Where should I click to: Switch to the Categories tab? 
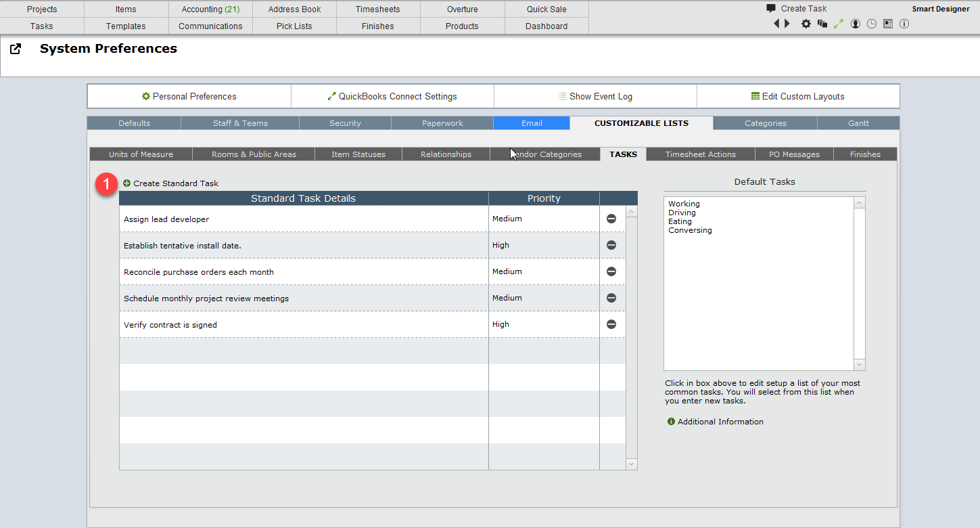pos(766,123)
